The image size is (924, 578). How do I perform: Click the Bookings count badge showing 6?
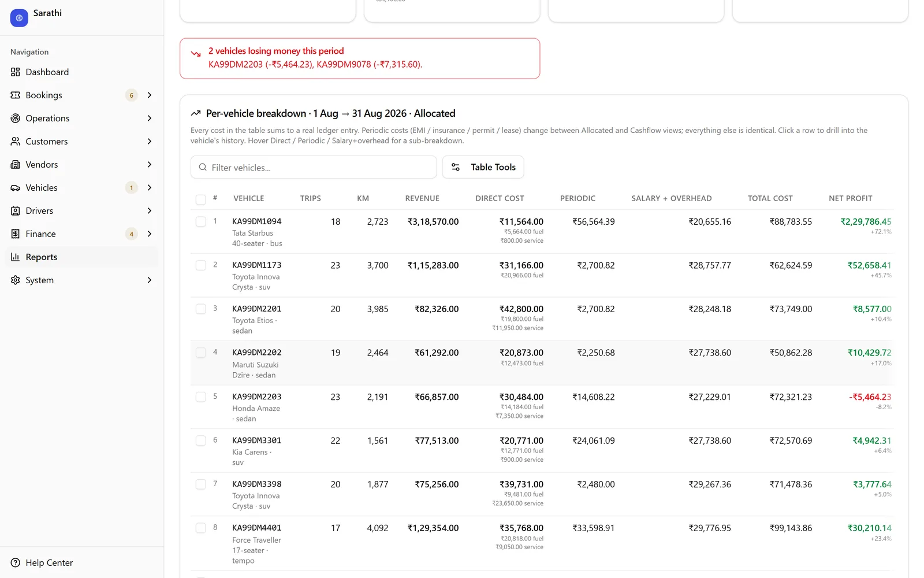coord(132,95)
